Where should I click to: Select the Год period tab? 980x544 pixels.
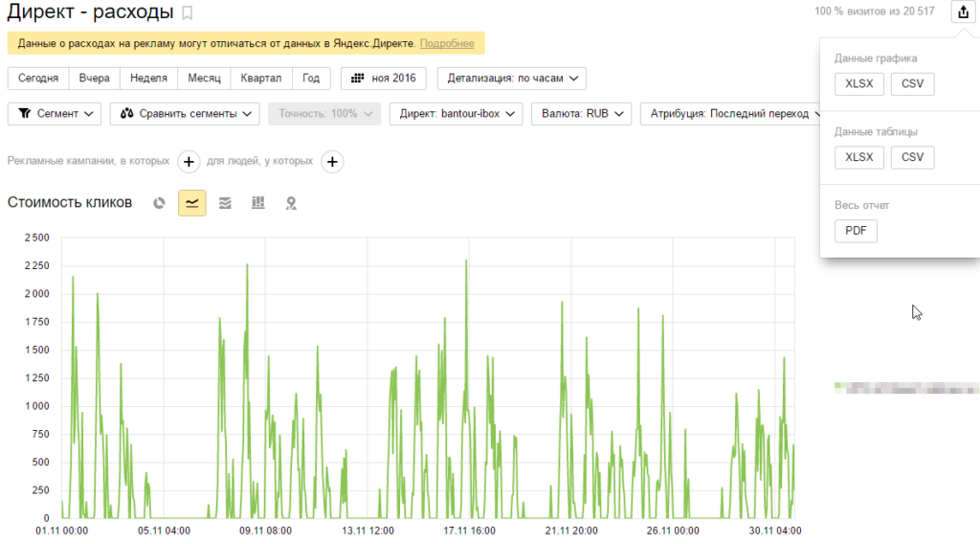click(311, 79)
